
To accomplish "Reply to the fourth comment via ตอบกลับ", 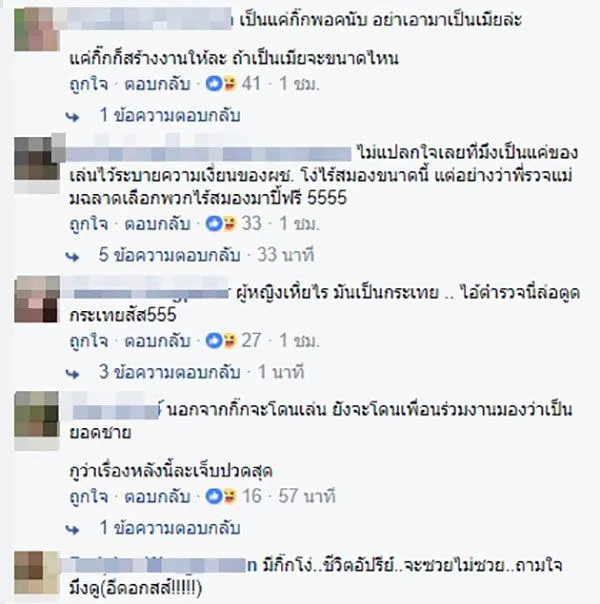I will tap(158, 497).
